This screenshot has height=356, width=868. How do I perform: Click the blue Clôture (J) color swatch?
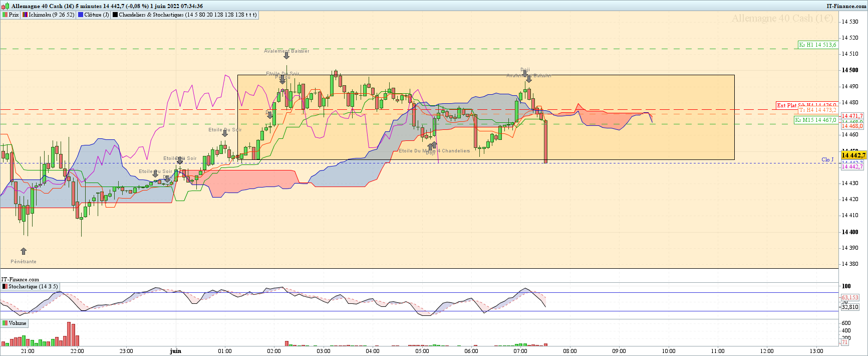point(81,15)
